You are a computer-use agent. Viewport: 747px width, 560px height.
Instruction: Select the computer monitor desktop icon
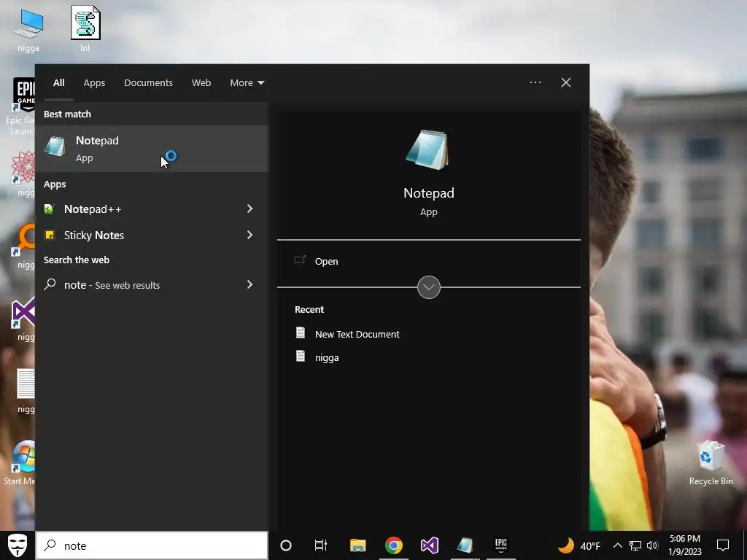28,28
